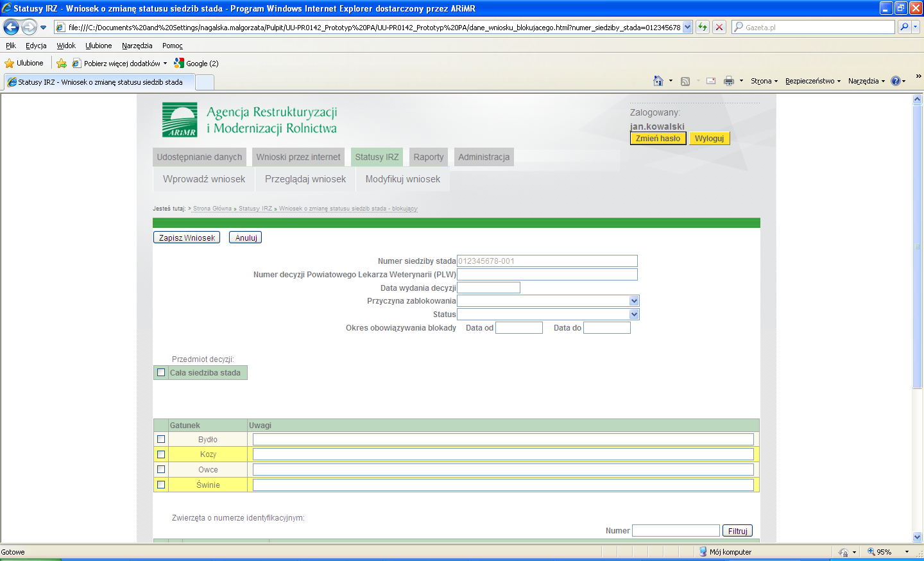
Task: Check the Cała siedziba stada checkbox
Action: [x=161, y=372]
